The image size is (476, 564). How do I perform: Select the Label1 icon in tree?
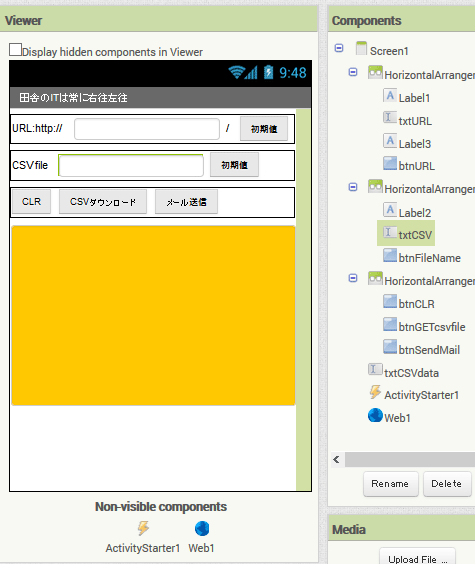coord(390,95)
